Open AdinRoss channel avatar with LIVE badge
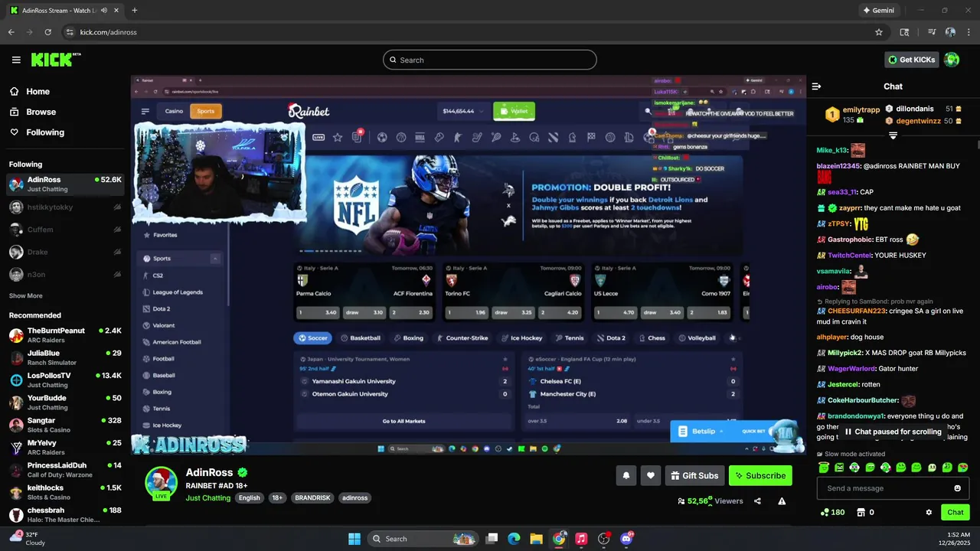The image size is (980, 551). pyautogui.click(x=162, y=484)
